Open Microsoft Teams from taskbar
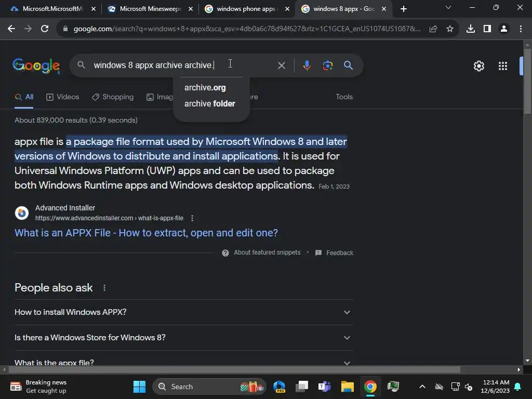532x399 pixels. [324, 387]
